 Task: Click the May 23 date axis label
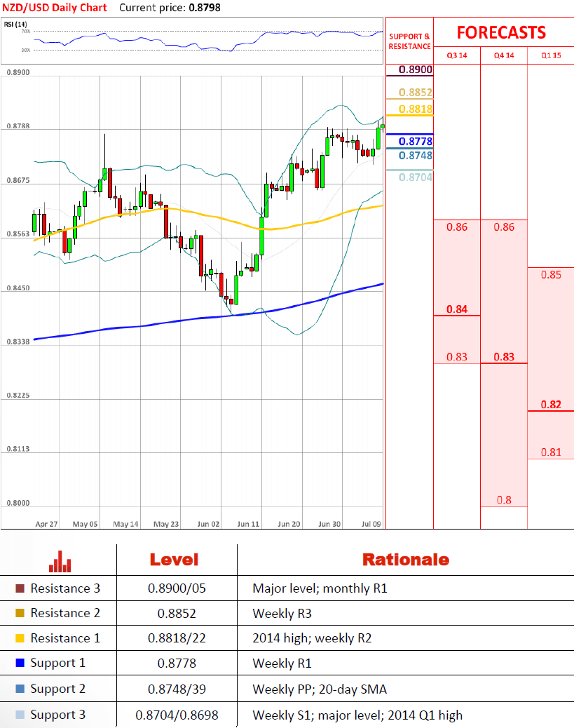(166, 524)
